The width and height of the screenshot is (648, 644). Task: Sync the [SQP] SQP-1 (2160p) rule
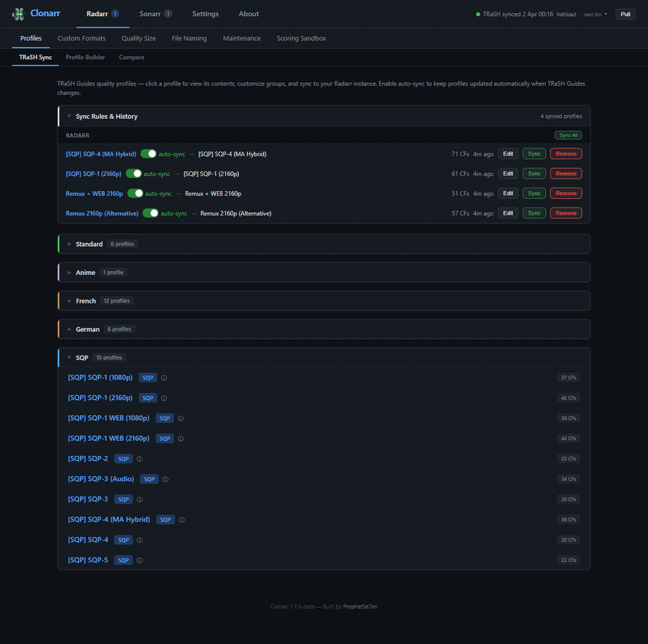[534, 174]
